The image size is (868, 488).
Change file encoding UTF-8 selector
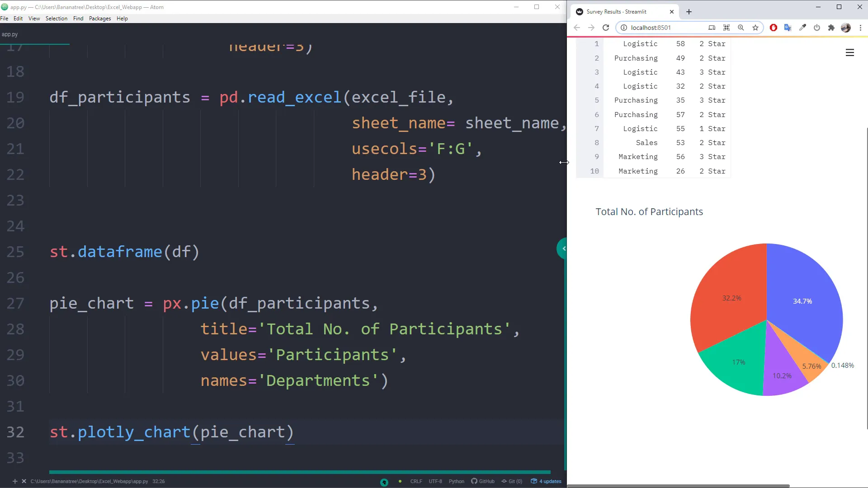435,481
